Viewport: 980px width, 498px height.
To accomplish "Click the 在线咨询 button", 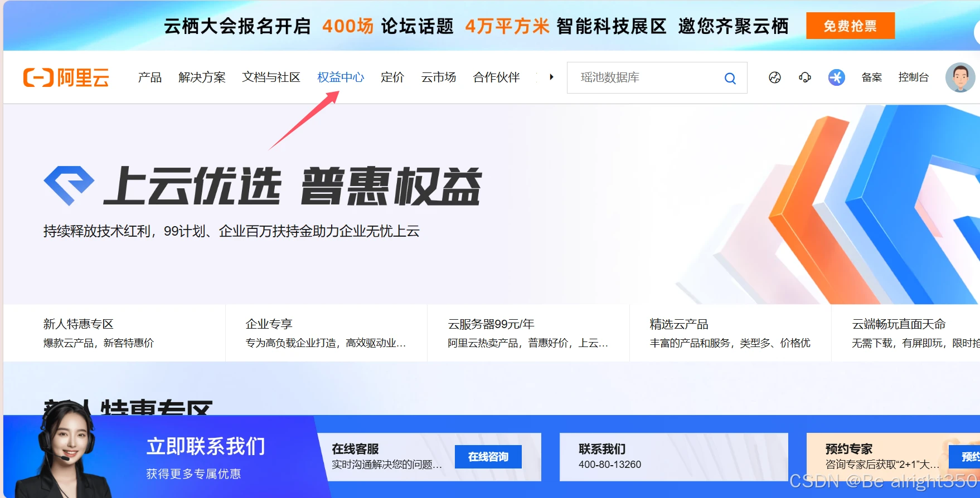I will click(x=488, y=457).
